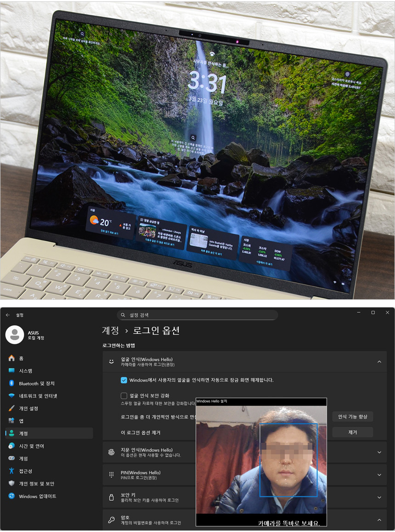The image size is (395, 532).
Task: Click the 제거 button
Action: click(352, 432)
